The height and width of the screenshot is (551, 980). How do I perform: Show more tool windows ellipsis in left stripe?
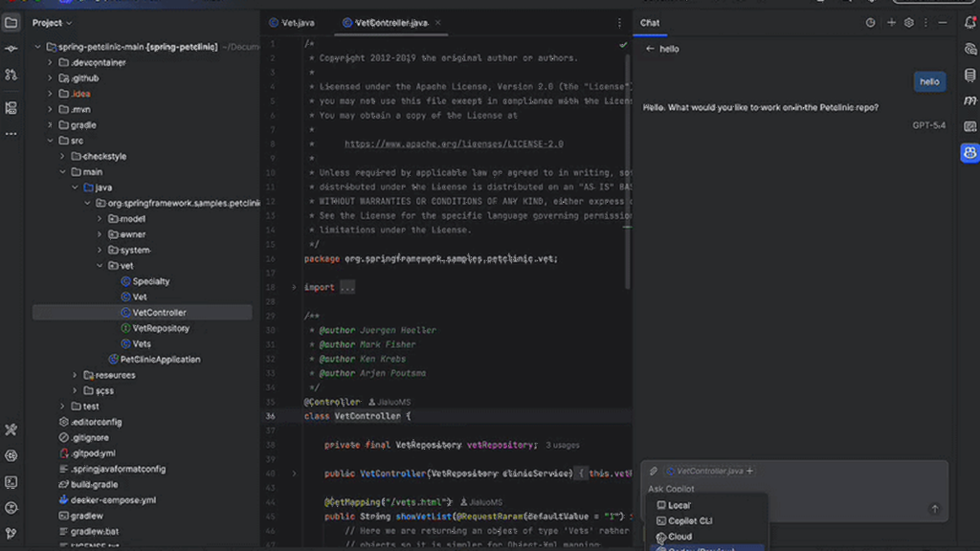click(x=11, y=134)
